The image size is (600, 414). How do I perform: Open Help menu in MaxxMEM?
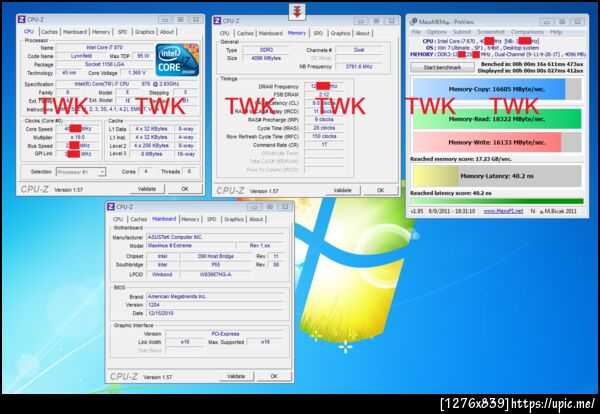556,32
